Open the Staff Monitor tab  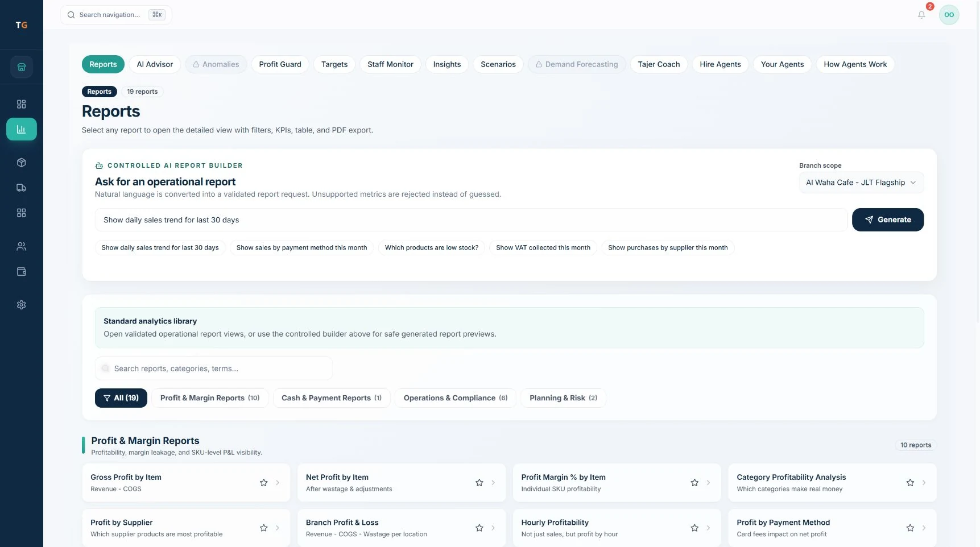[x=390, y=64]
